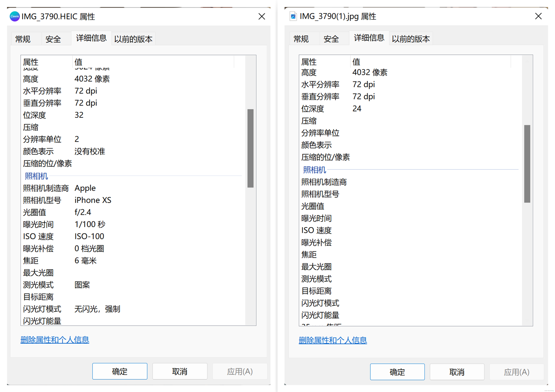Image resolution: width=555 pixels, height=392 pixels.
Task: Switch to 安全 tab in HEIC properties
Action: pos(53,39)
